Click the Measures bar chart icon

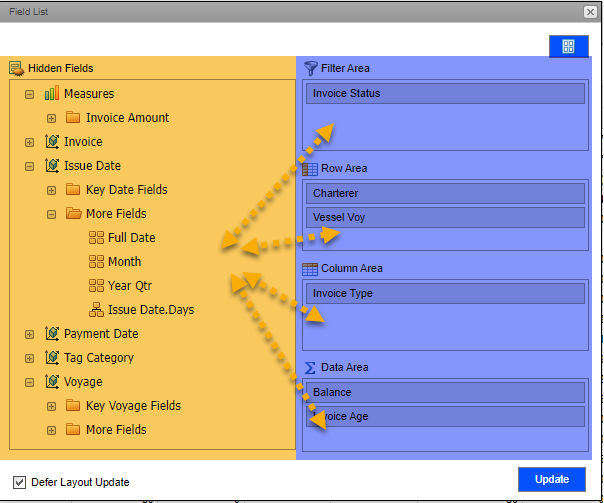pos(52,93)
